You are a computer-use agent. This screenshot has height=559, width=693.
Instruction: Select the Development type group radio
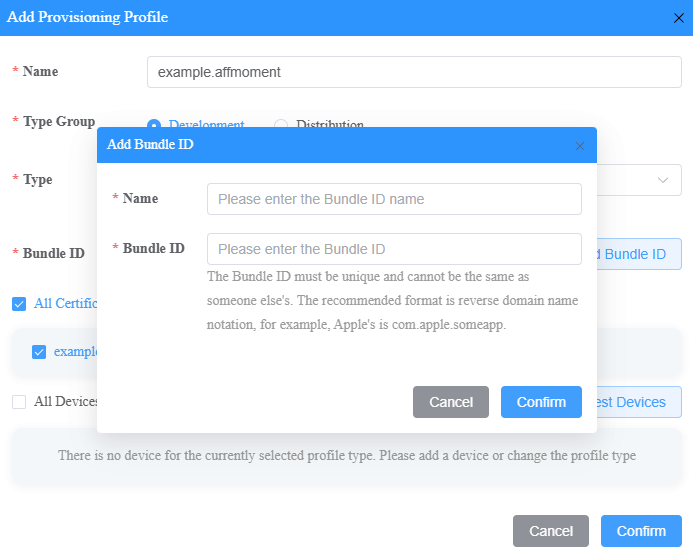coord(154,125)
